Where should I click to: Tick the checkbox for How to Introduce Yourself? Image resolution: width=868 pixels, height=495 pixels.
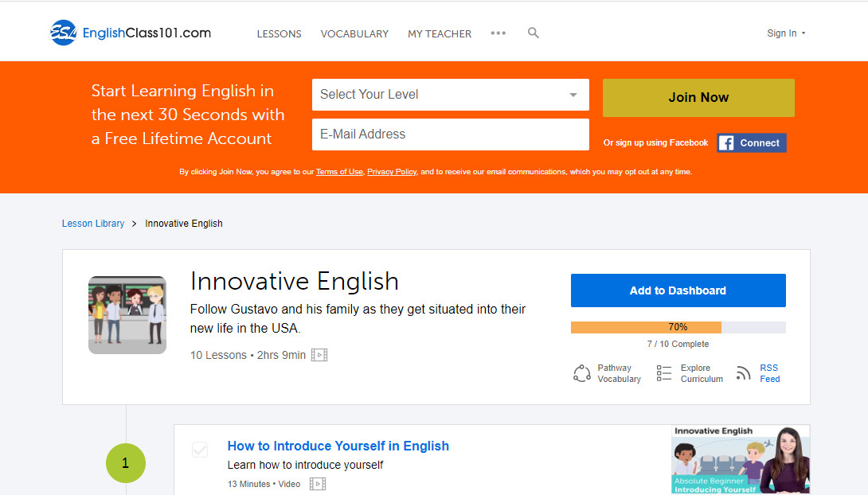[x=200, y=449]
